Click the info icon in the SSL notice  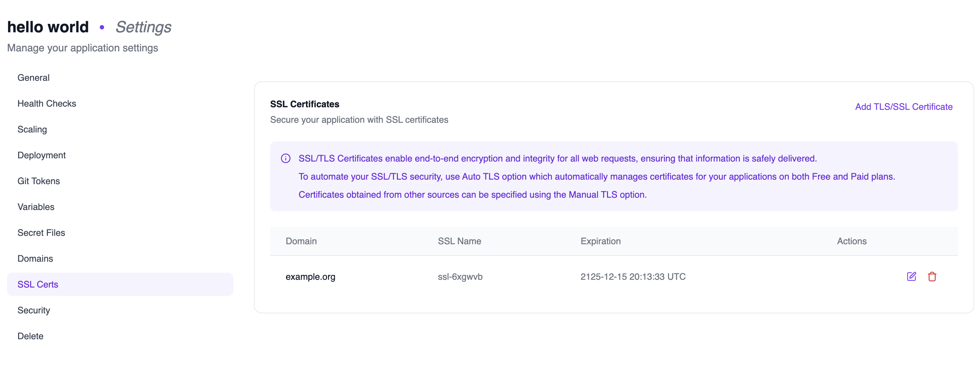(x=285, y=159)
